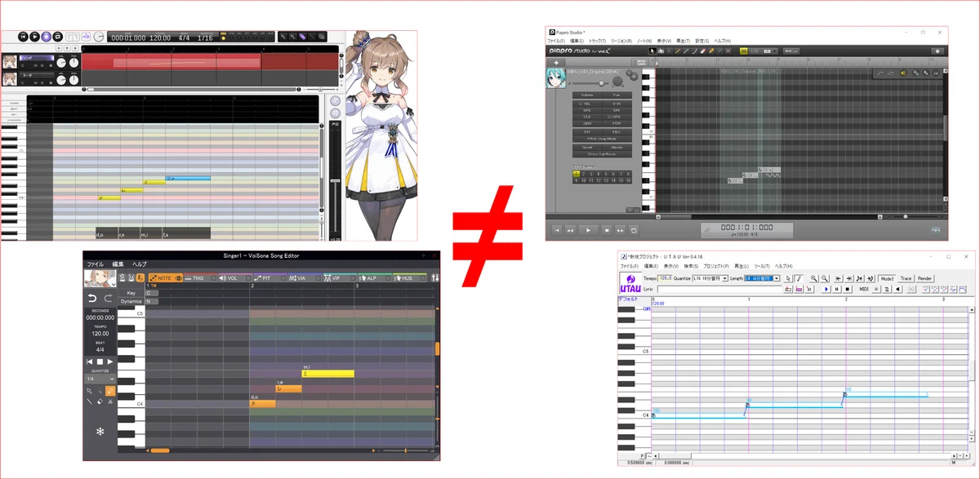
Task: Click the purple stop button in CeVIO
Action: [47, 37]
